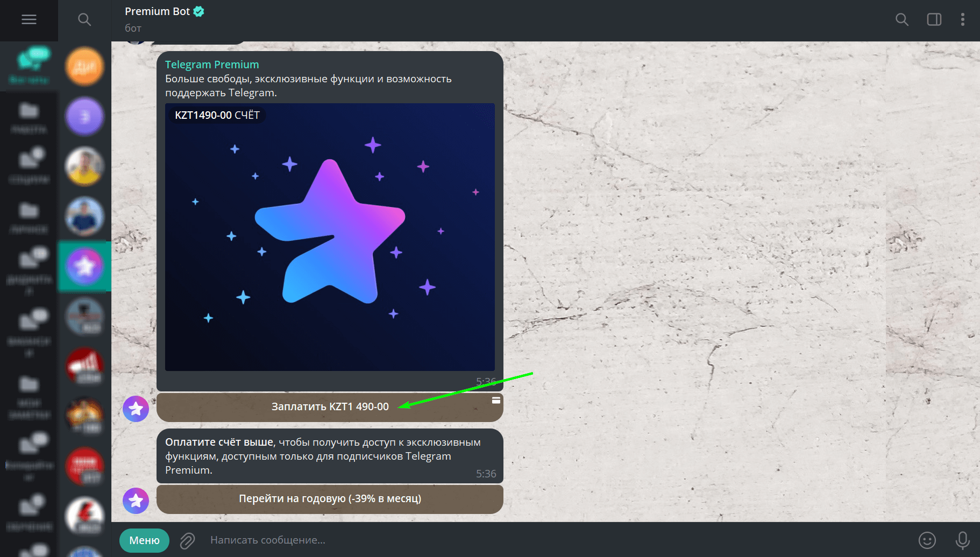Start voice recording with the microphone icon

click(x=962, y=540)
